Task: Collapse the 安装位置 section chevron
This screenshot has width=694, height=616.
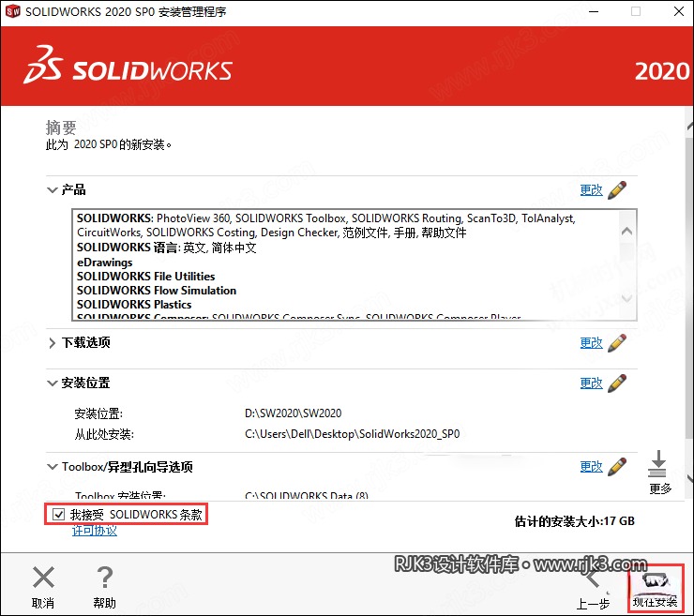Action: (x=53, y=383)
